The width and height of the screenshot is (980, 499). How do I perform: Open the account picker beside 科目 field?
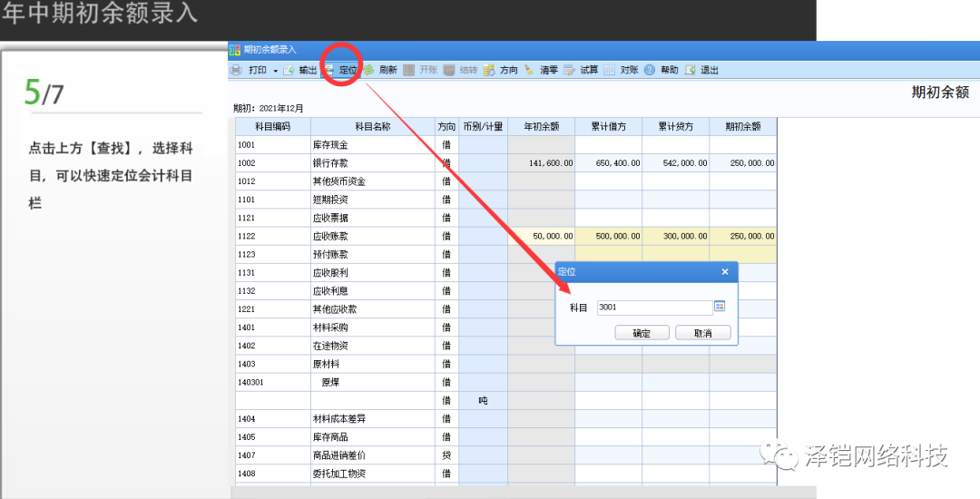720,307
